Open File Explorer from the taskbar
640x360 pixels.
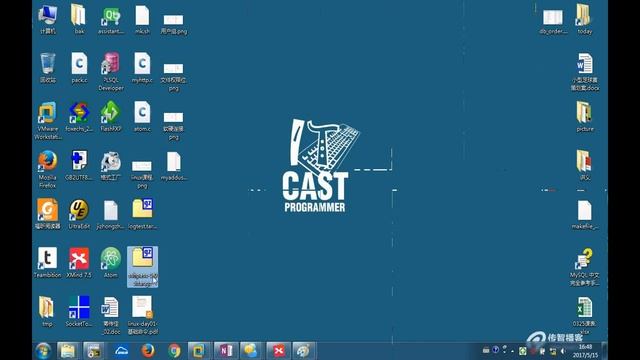[x=68, y=351]
